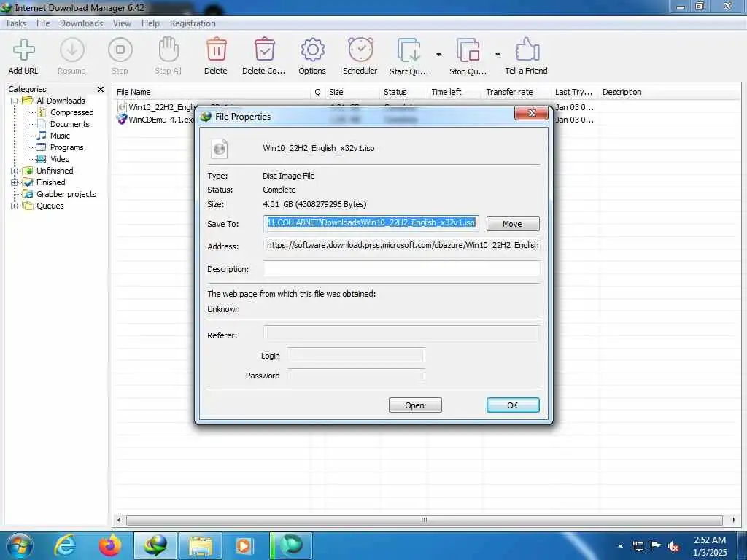
Task: Click the disc image file icon in dialog
Action: pyautogui.click(x=219, y=149)
